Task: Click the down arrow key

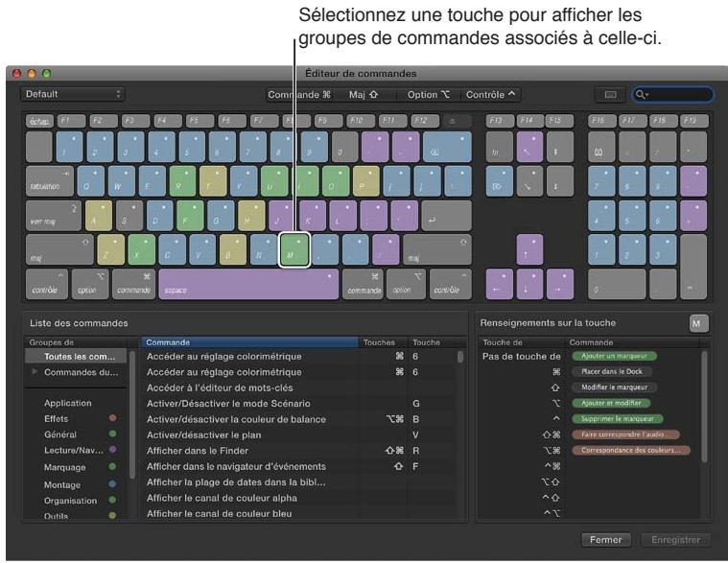Action: 529,284
